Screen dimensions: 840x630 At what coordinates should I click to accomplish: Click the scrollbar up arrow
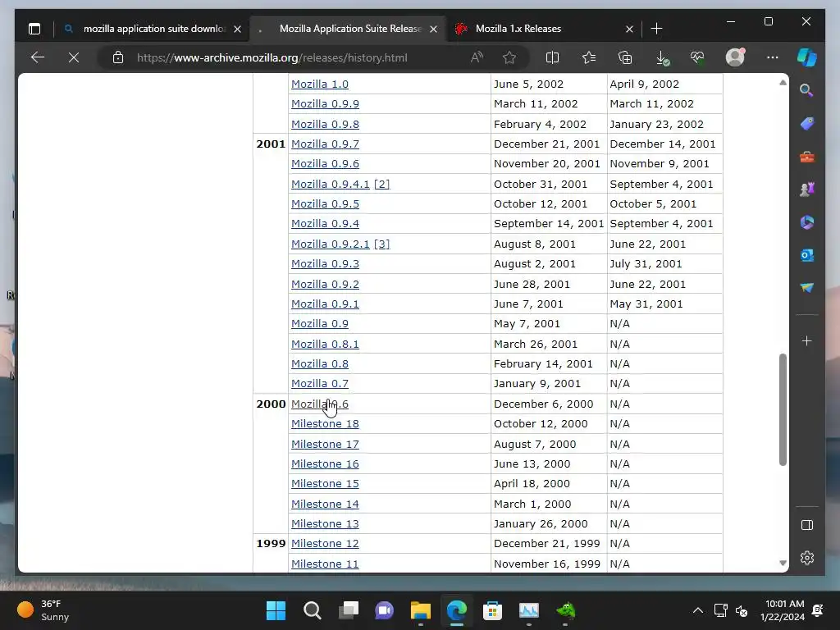pyautogui.click(x=783, y=83)
